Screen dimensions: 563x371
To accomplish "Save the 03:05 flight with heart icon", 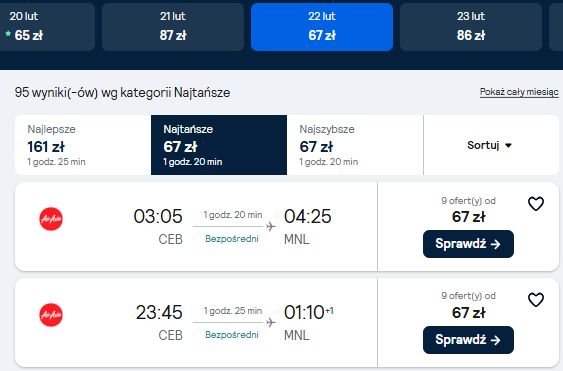I will point(536,204).
